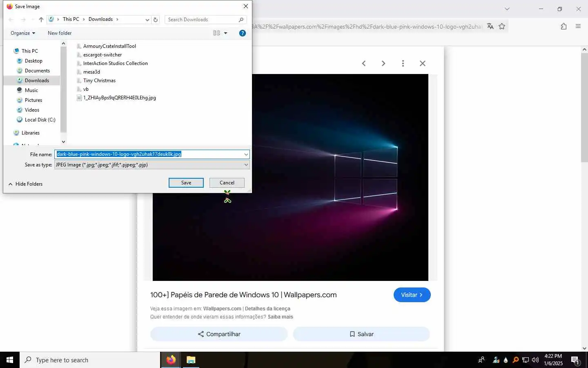Open the Organize menu

23,33
